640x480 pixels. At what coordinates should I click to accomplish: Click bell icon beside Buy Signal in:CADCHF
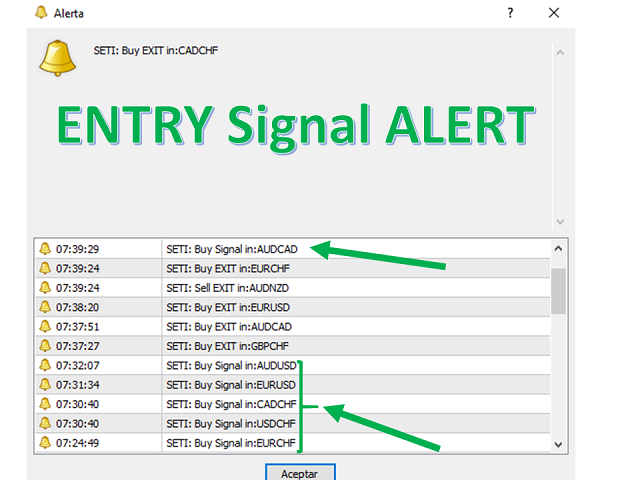point(45,404)
